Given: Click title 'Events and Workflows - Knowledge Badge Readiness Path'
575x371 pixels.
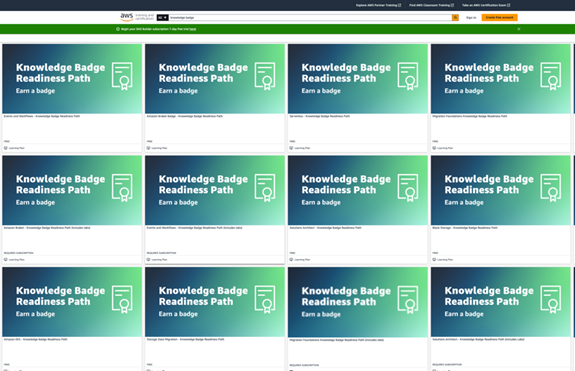Looking at the screenshot, I should pos(42,116).
